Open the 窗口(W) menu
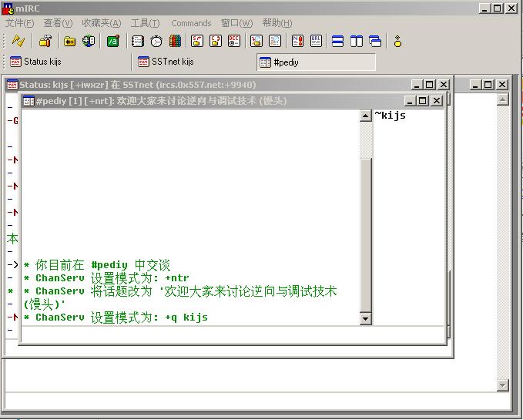The width and height of the screenshot is (523, 420). (236, 23)
